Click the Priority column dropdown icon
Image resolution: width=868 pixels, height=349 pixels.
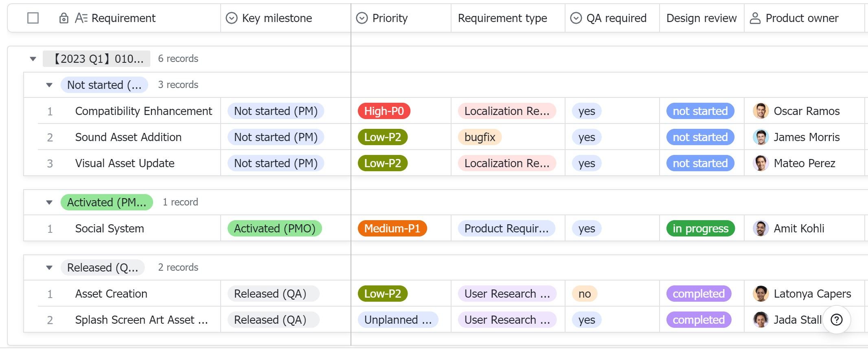click(x=362, y=18)
